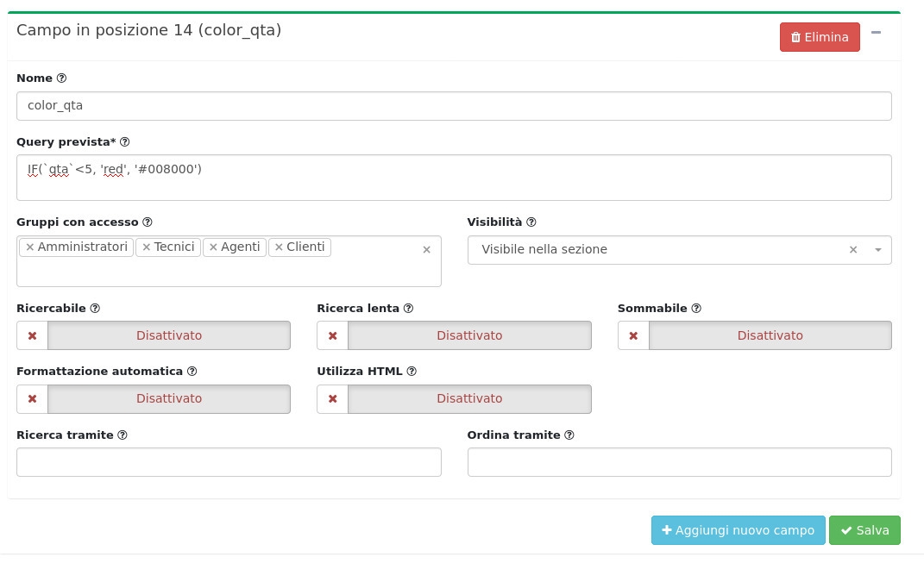Click help icon next to Gruppi con accesso
Image resolution: width=924 pixels, height=563 pixels.
[x=148, y=222]
